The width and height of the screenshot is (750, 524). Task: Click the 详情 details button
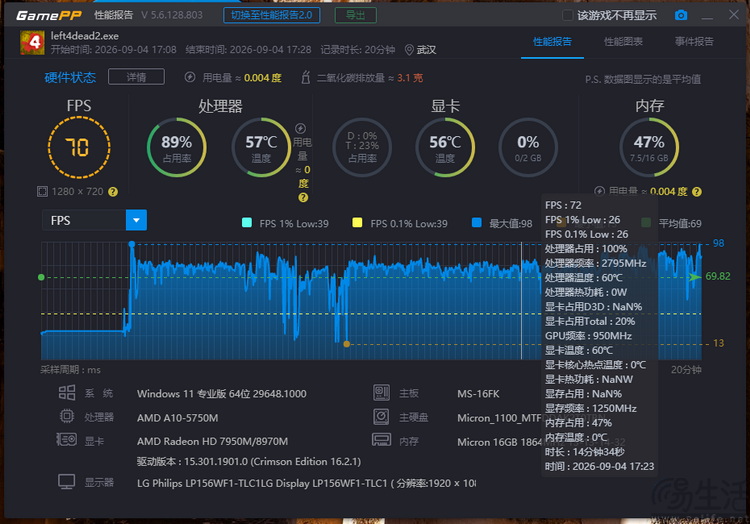click(136, 77)
